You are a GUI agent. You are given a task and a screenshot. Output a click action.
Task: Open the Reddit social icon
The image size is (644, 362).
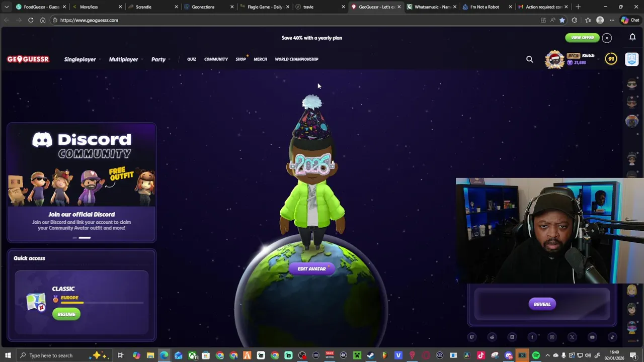[492, 337]
